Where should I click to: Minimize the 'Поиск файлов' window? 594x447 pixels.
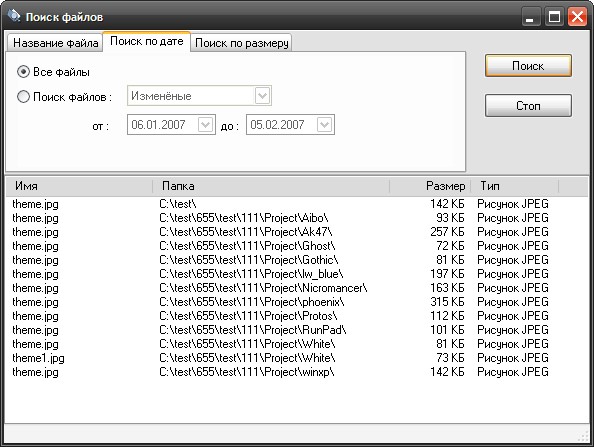click(x=531, y=17)
